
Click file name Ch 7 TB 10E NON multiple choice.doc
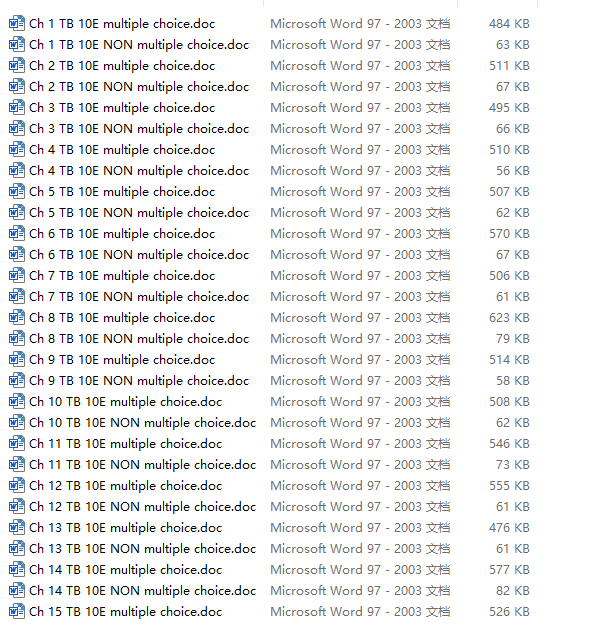(x=139, y=297)
